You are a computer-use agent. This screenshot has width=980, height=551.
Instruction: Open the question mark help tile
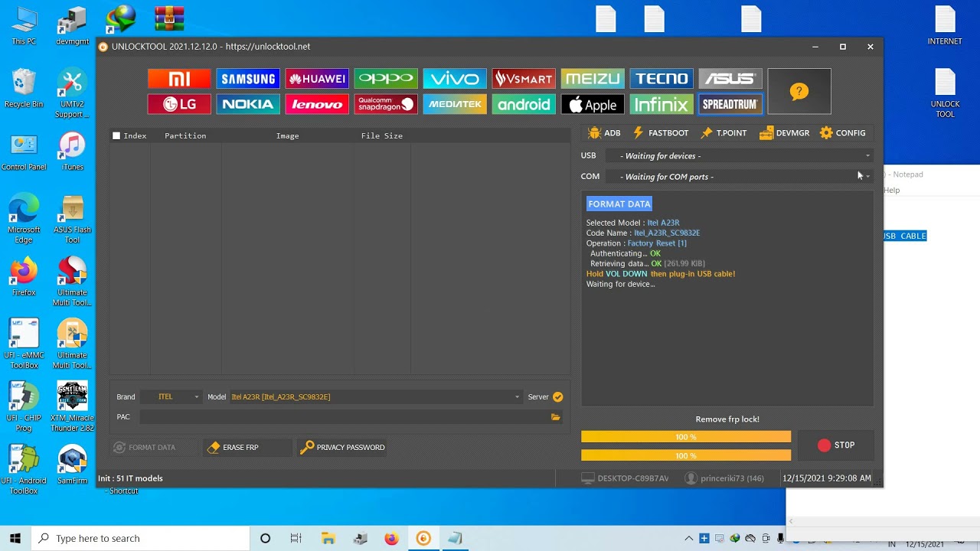point(799,92)
